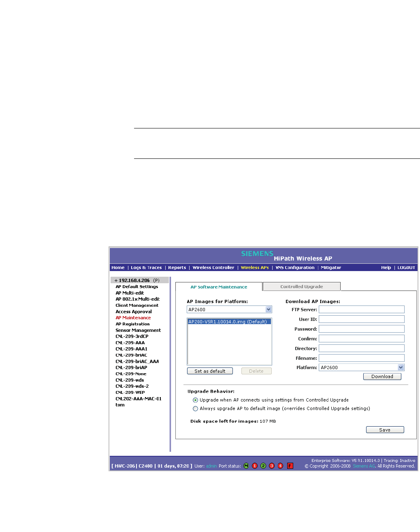
Task: Open the Help link
Action: (386, 268)
